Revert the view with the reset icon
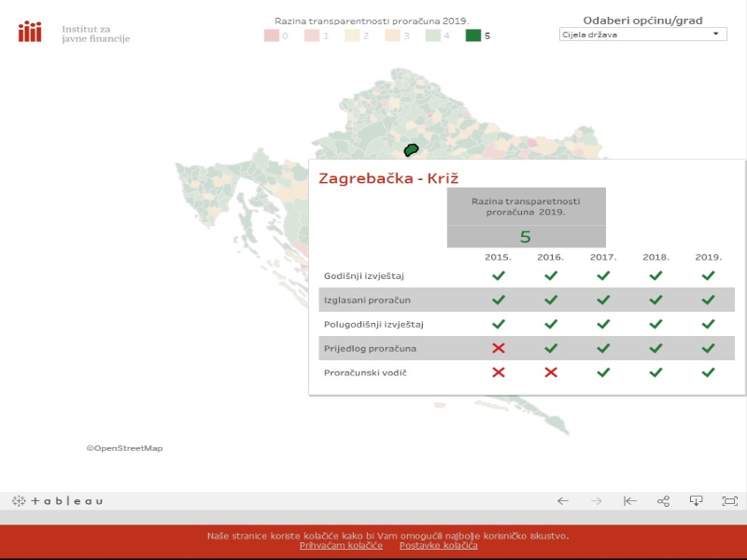The width and height of the screenshot is (747, 560). (630, 501)
